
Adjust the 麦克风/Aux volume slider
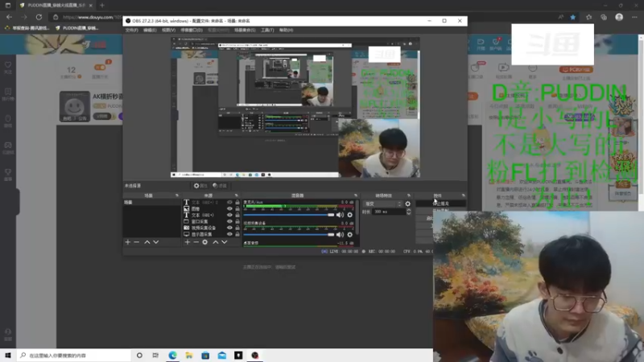click(x=289, y=215)
